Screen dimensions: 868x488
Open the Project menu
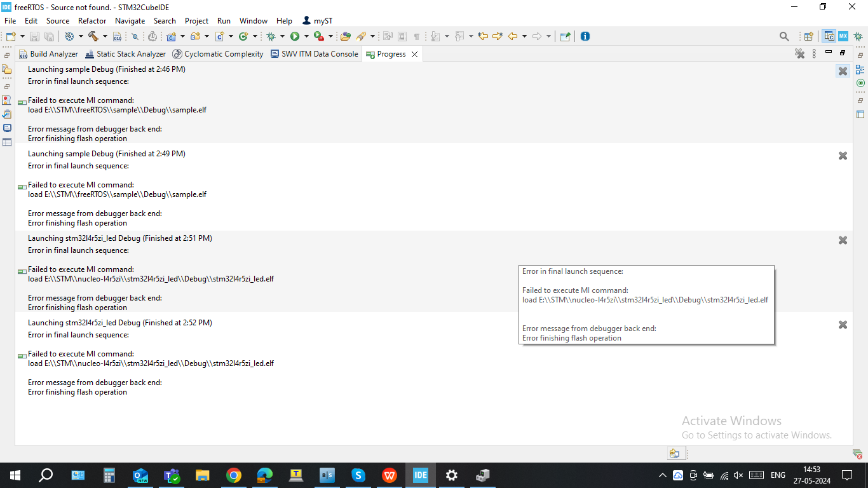(196, 20)
